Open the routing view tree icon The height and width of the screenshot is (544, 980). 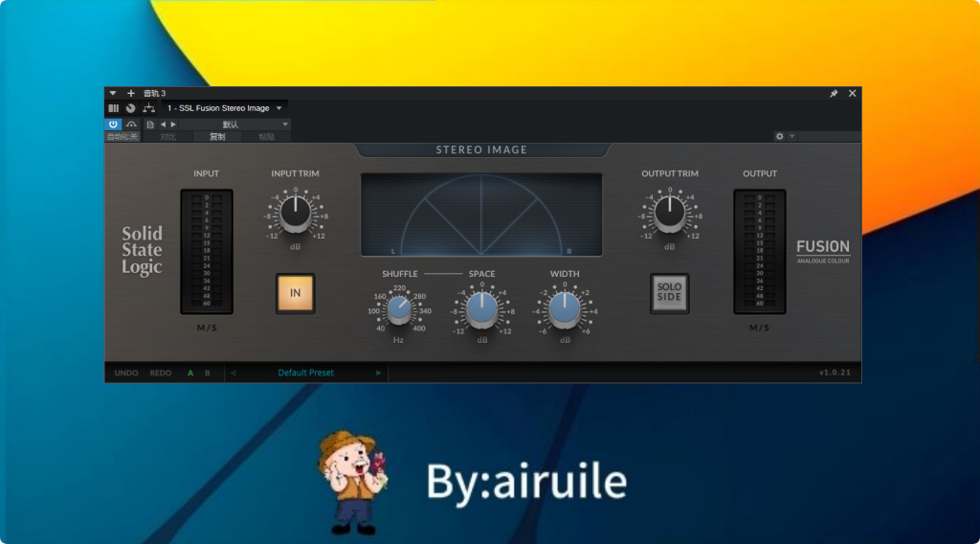(148, 108)
